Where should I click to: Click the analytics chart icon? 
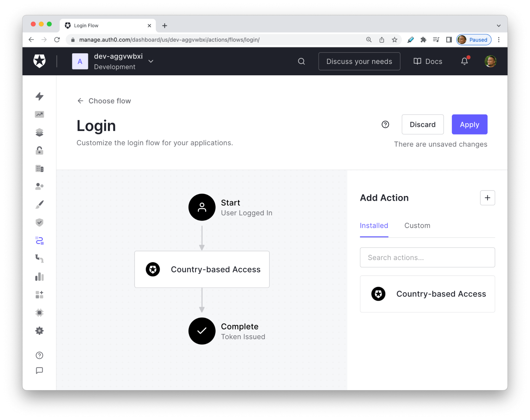(40, 114)
